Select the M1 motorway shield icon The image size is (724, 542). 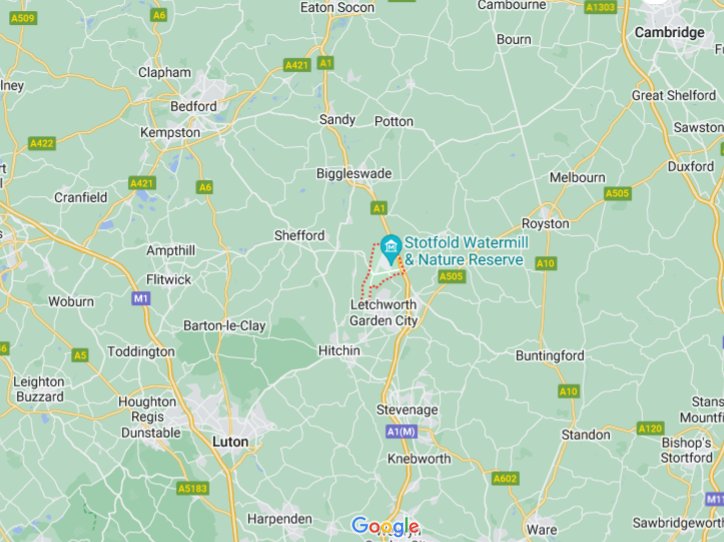(141, 298)
